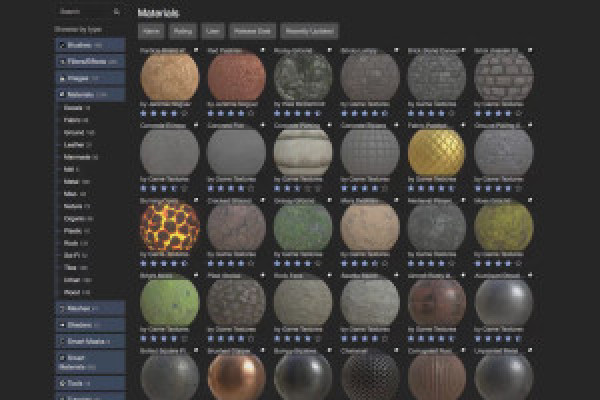Open the author link under lava material

[x=165, y=254]
